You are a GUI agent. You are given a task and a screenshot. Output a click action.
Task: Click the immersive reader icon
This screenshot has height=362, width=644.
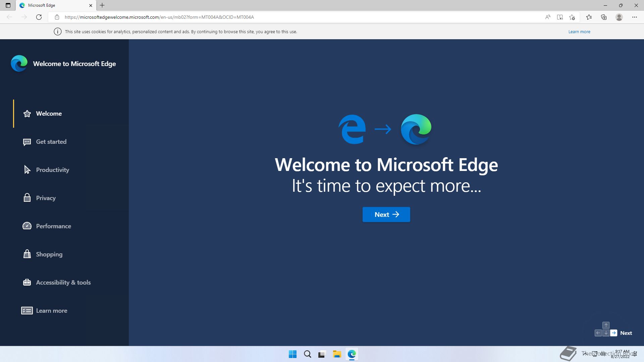tap(560, 17)
